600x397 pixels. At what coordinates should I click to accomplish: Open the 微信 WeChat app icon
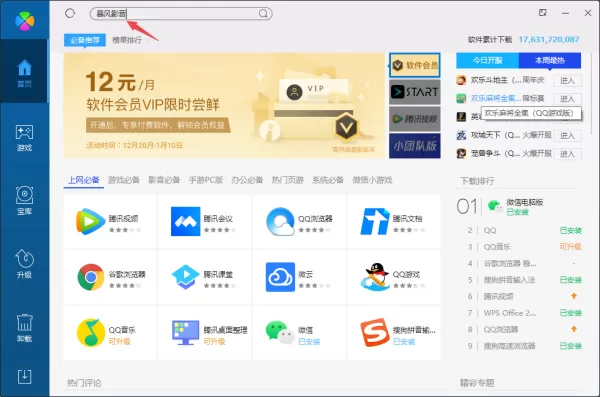(x=280, y=333)
